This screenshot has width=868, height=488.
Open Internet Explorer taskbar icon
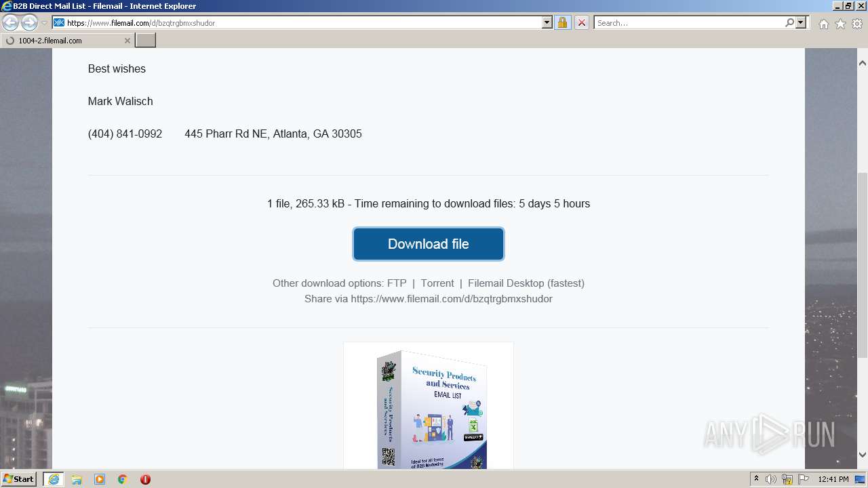(54, 479)
